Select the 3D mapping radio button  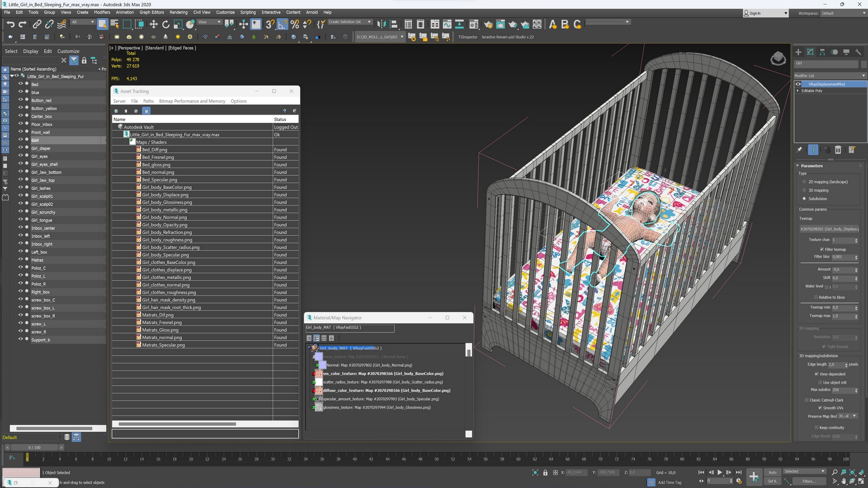click(x=804, y=190)
